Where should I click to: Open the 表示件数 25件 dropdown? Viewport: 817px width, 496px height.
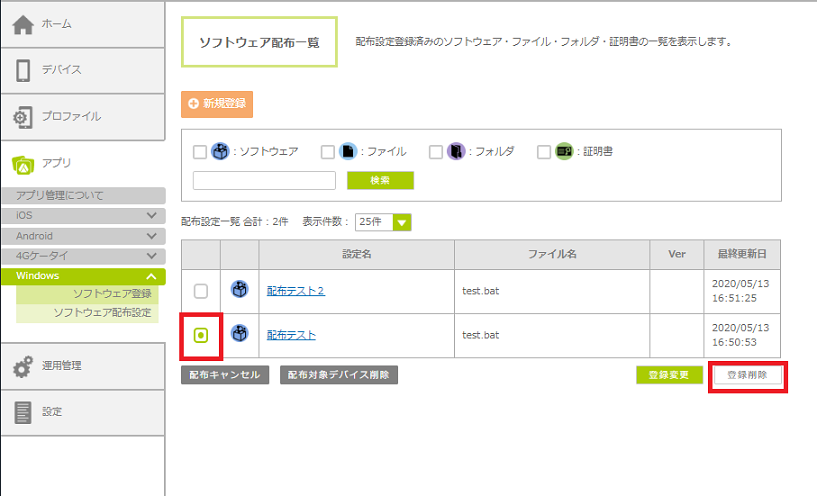[384, 222]
